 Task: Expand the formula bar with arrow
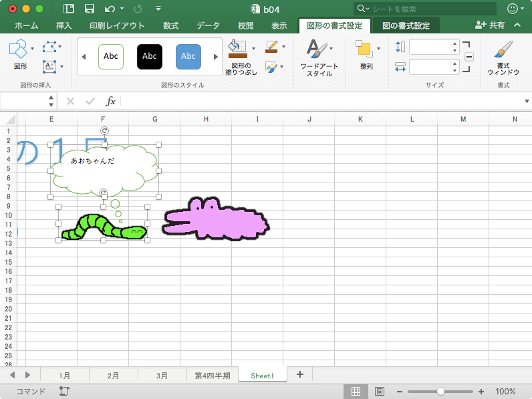[x=527, y=101]
